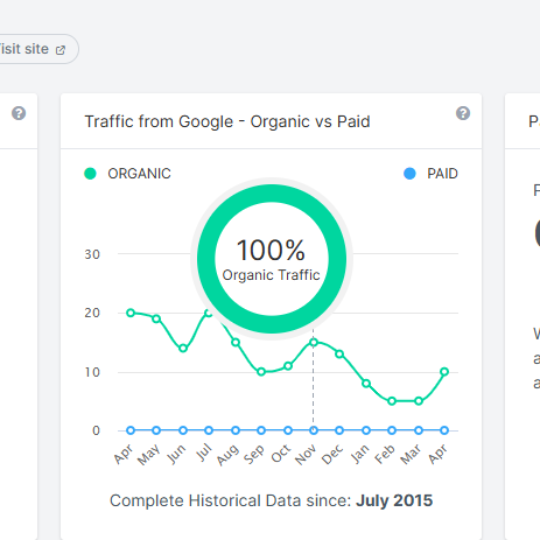Click green ORGANIC legend color dot
The height and width of the screenshot is (540, 540).
pos(90,174)
